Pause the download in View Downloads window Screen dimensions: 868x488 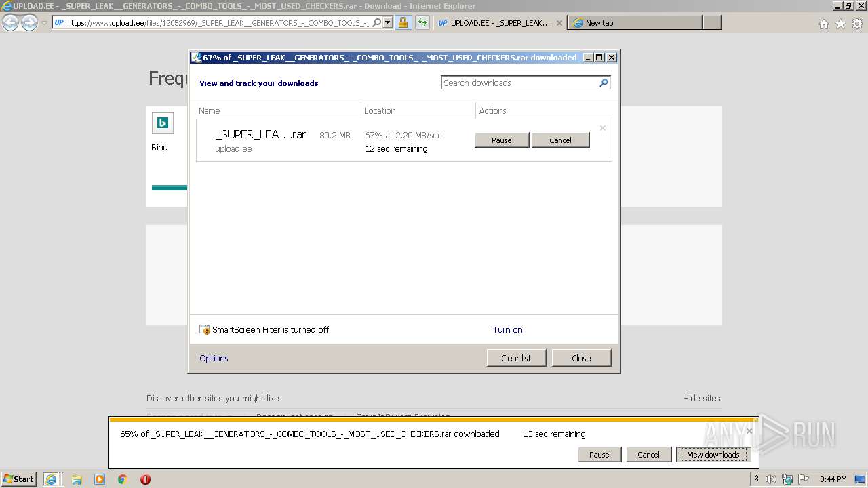pyautogui.click(x=501, y=140)
